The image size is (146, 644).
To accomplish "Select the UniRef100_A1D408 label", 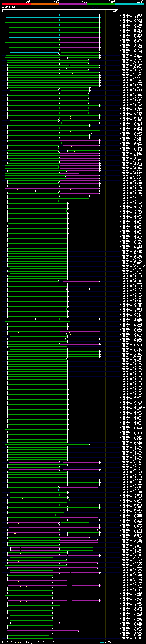I will (131, 60).
